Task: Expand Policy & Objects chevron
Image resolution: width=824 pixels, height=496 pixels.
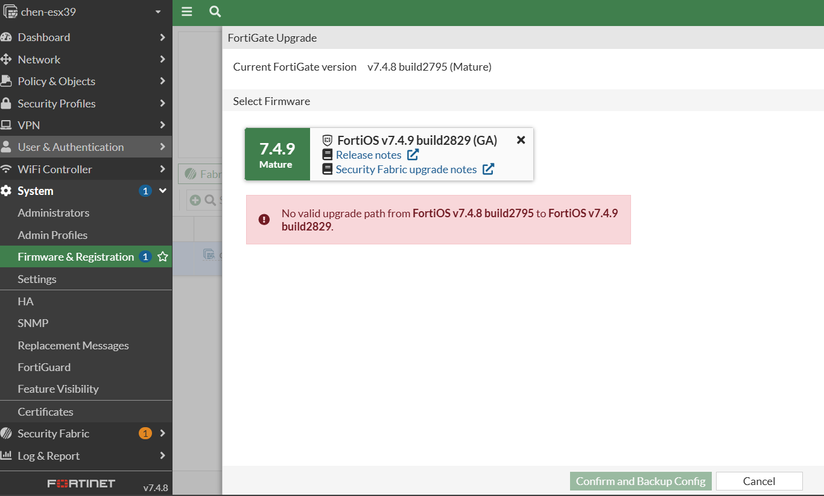Action: [x=162, y=81]
